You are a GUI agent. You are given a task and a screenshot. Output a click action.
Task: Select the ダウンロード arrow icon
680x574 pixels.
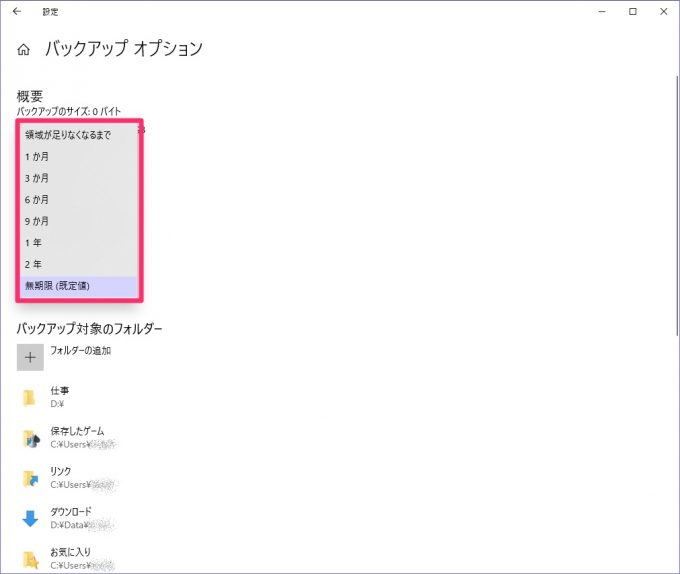tap(30, 519)
